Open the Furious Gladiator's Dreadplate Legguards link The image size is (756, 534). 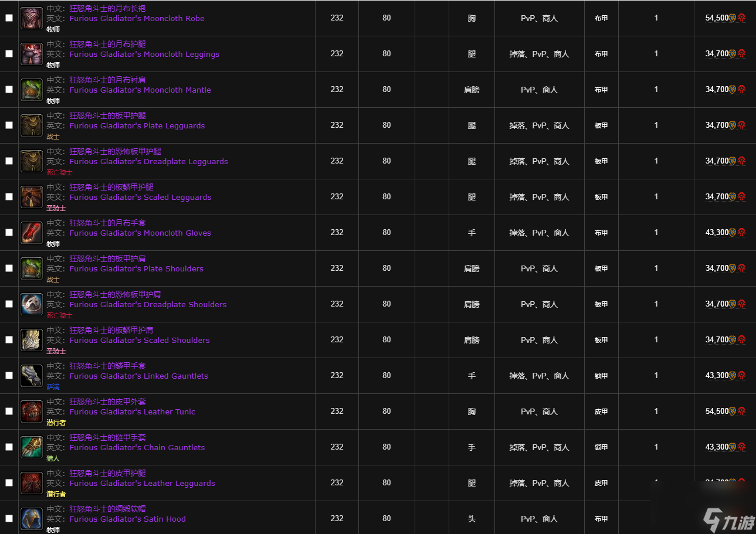click(148, 162)
